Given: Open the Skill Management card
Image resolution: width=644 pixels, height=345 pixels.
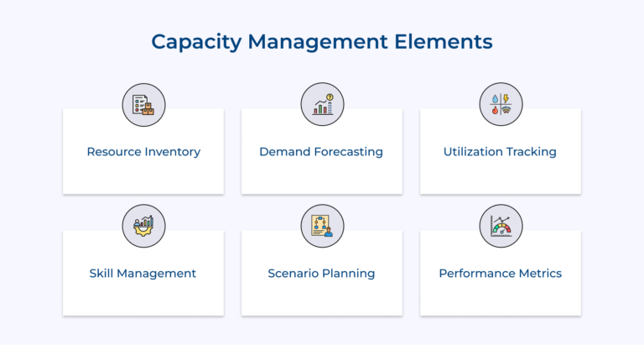Looking at the screenshot, I should pos(143,273).
